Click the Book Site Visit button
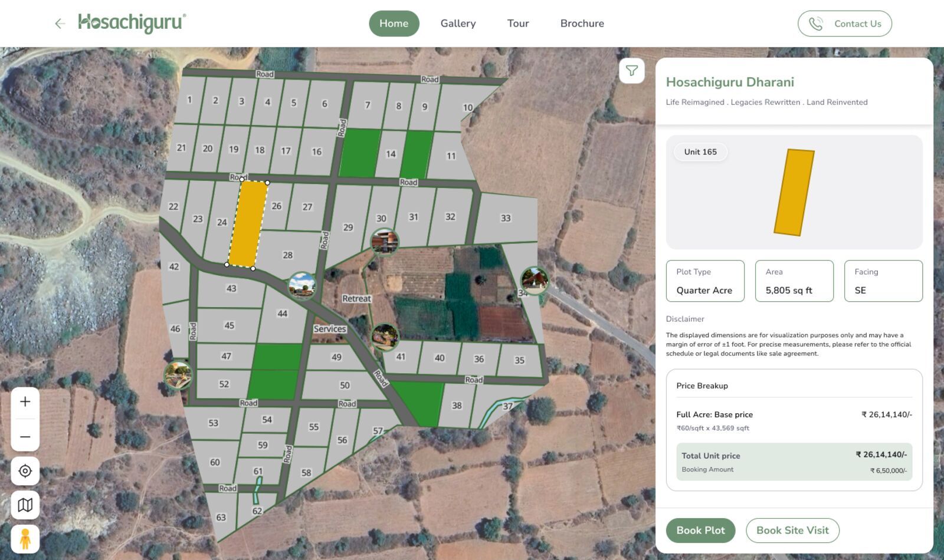The height and width of the screenshot is (560, 944). pos(793,531)
